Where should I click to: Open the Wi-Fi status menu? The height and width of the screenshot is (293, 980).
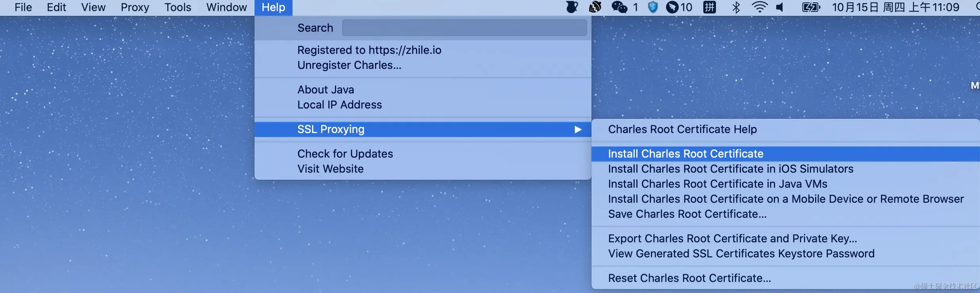coord(760,7)
